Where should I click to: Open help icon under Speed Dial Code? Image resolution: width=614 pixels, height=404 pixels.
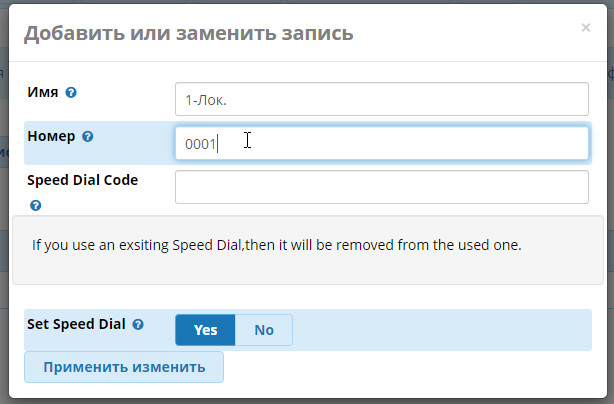(36, 205)
